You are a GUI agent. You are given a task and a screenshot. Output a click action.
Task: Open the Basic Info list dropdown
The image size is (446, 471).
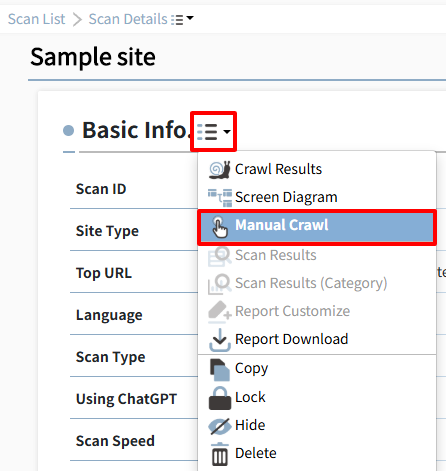(x=213, y=132)
